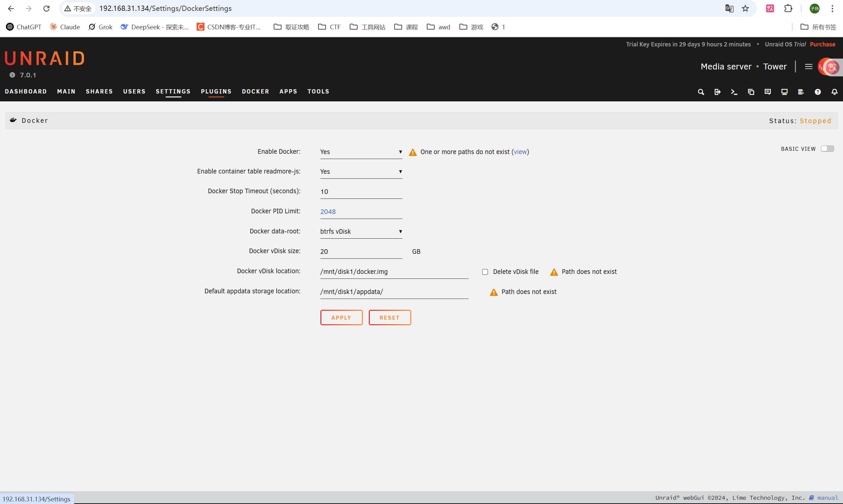
Task: Click the view link for missing paths
Action: [520, 152]
